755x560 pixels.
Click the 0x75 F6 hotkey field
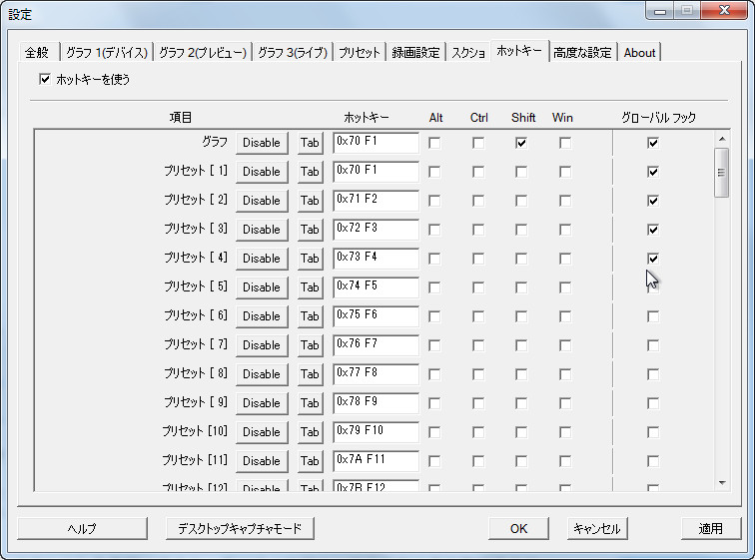pyautogui.click(x=376, y=316)
